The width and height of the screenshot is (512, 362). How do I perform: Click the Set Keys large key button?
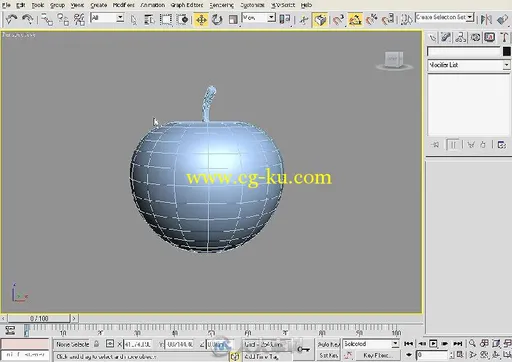pos(303,349)
